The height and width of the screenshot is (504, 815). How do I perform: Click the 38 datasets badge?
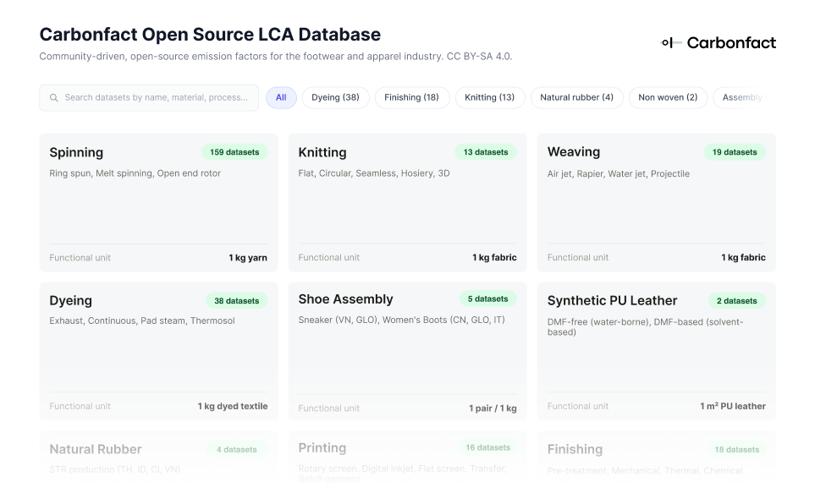point(236,301)
